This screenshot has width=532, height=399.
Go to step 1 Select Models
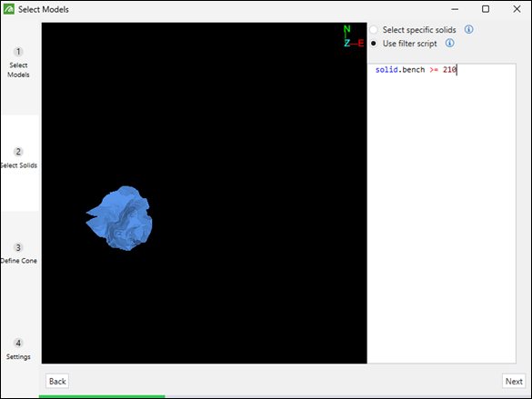pos(19,63)
